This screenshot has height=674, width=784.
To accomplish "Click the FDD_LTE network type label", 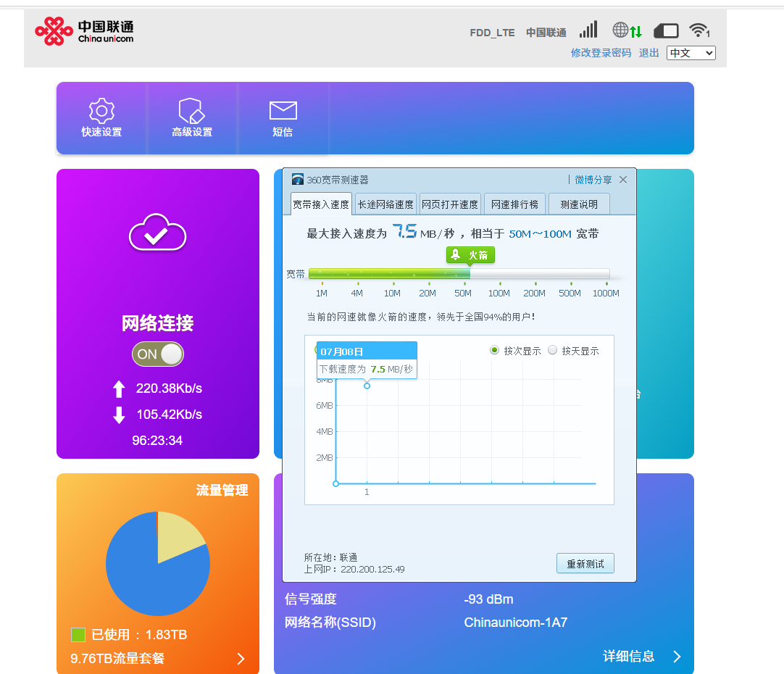I will 492,33.
